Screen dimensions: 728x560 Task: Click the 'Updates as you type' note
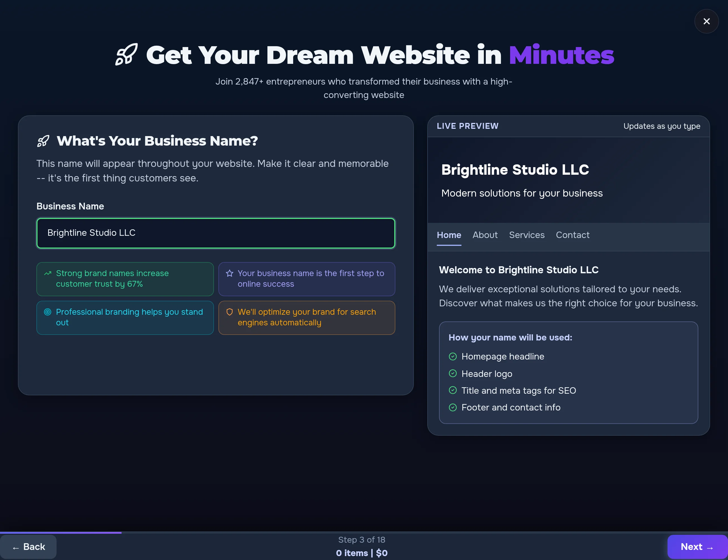[x=662, y=126]
